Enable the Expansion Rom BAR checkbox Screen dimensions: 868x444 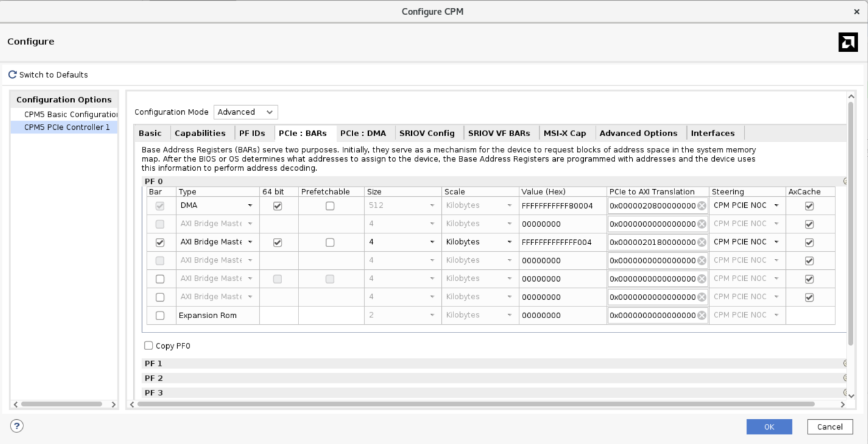coord(160,316)
